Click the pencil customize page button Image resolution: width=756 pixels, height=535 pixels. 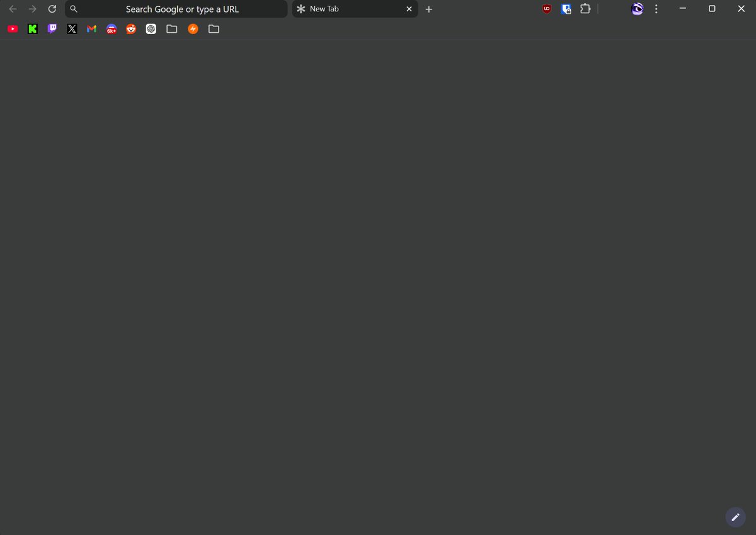click(x=735, y=517)
